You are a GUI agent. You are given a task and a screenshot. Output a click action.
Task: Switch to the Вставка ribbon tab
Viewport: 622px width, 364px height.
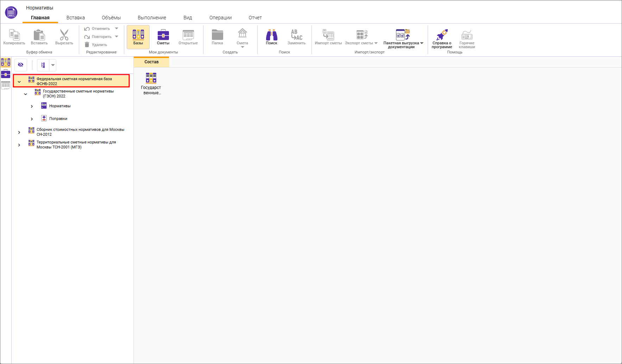(x=75, y=18)
